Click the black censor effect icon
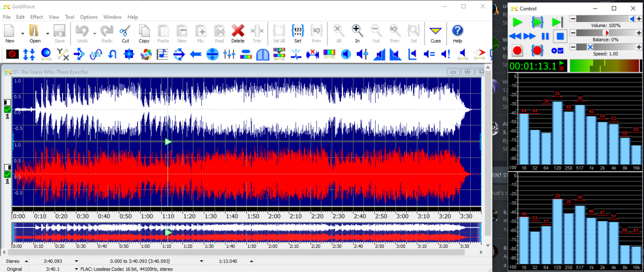644x272 pixels. pos(13,54)
